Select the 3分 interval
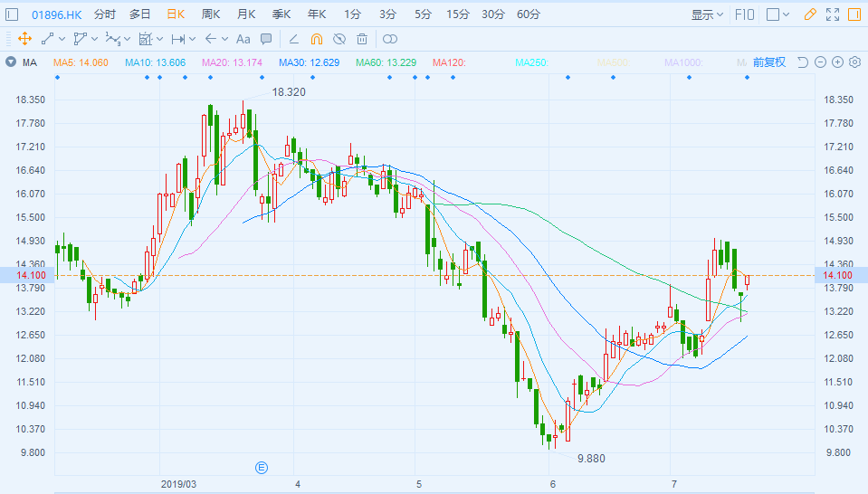The image size is (868, 494). click(387, 14)
